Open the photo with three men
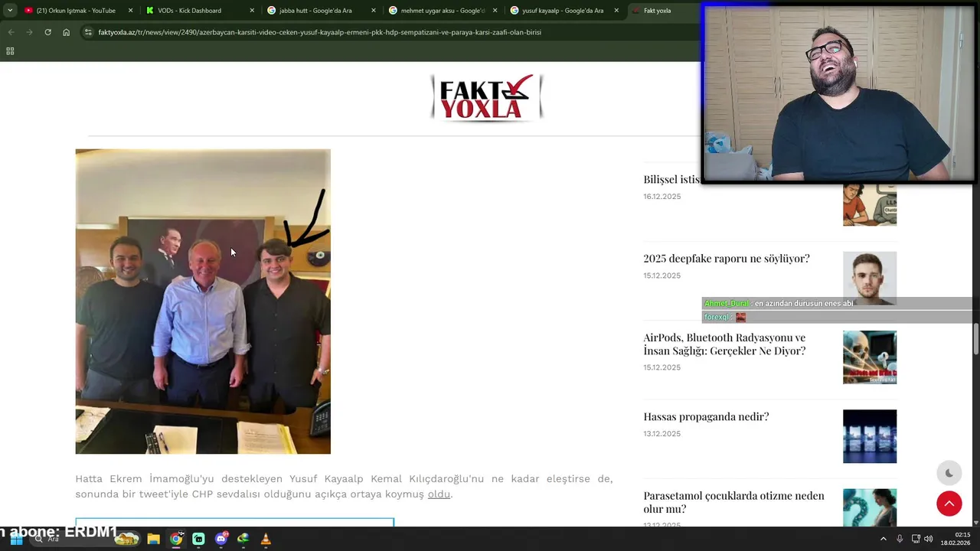 (203, 302)
